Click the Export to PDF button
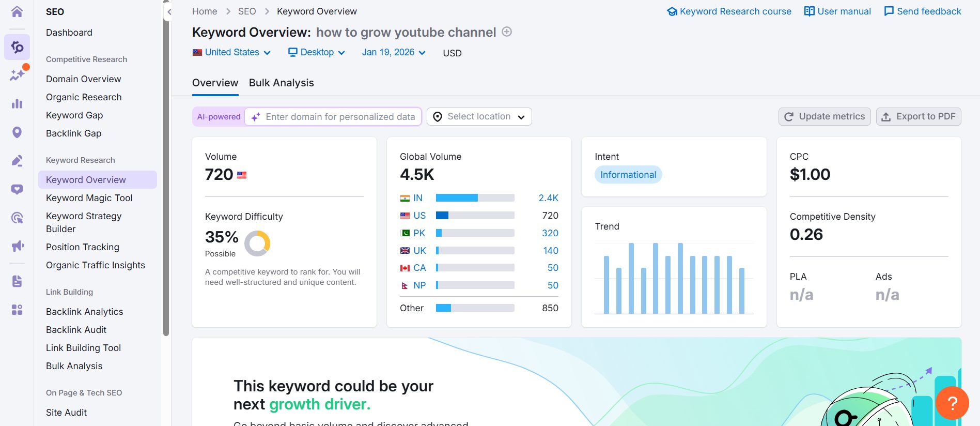The image size is (980, 426). 919,117
